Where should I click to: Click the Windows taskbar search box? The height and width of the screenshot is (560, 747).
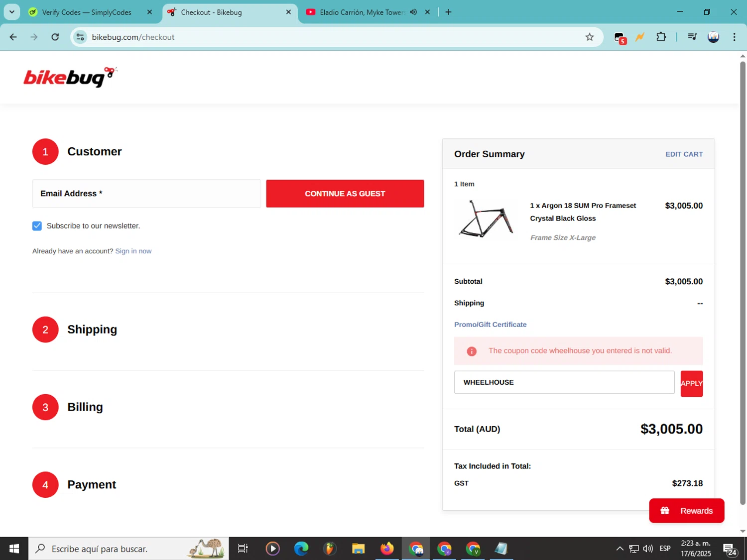tap(128, 549)
